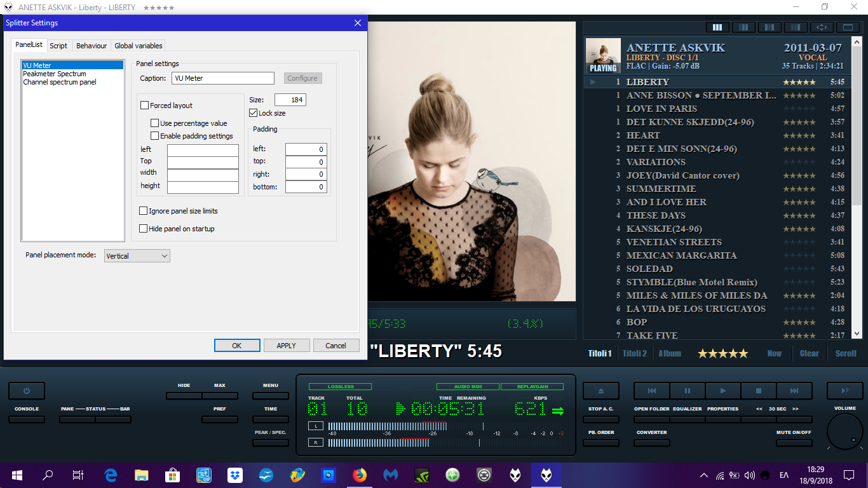
Task: Pause playback with the pause icon
Action: click(687, 391)
